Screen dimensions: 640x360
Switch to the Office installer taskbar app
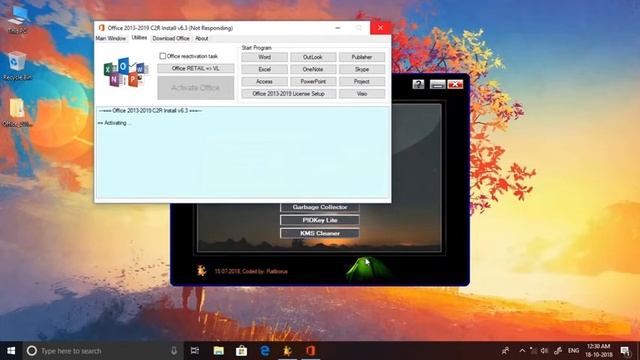pos(311,351)
